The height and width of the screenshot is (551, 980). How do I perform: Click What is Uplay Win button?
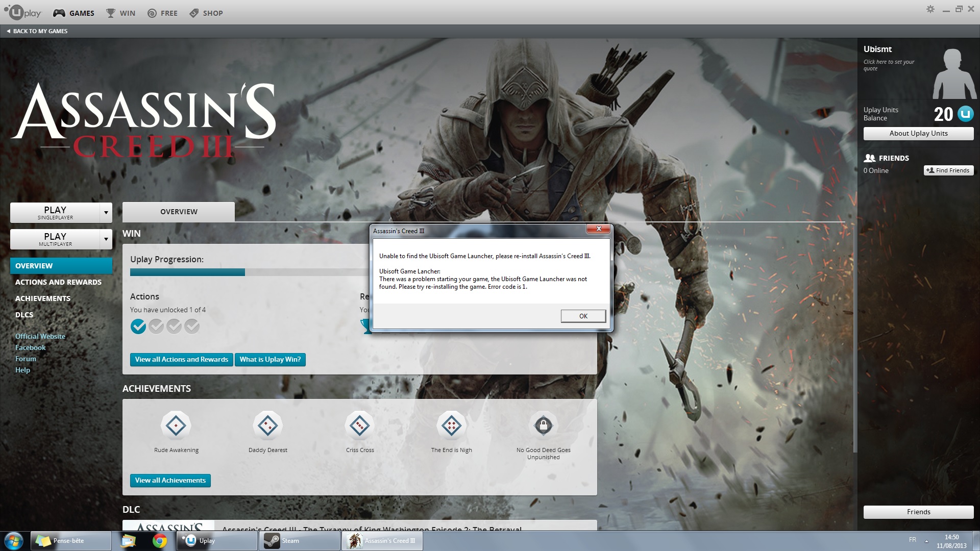click(x=270, y=360)
